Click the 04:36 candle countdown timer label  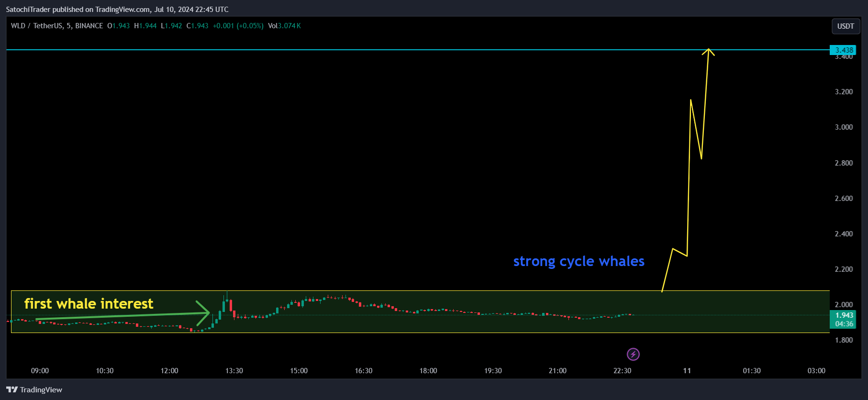coord(844,324)
